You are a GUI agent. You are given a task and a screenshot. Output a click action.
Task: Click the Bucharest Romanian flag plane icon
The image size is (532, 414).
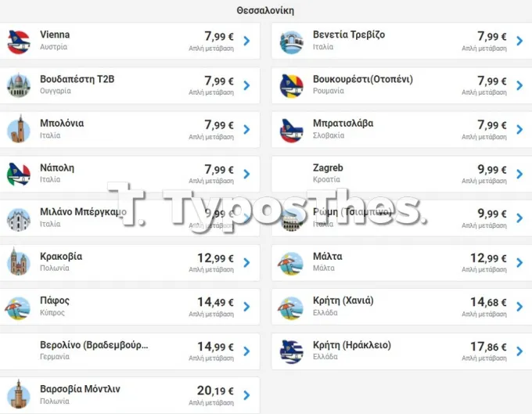(292, 85)
